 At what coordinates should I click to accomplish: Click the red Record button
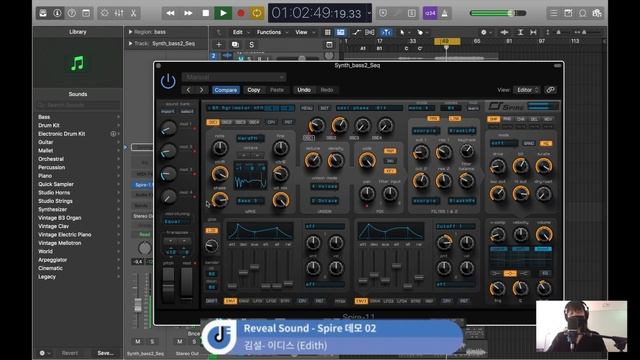pos(241,13)
